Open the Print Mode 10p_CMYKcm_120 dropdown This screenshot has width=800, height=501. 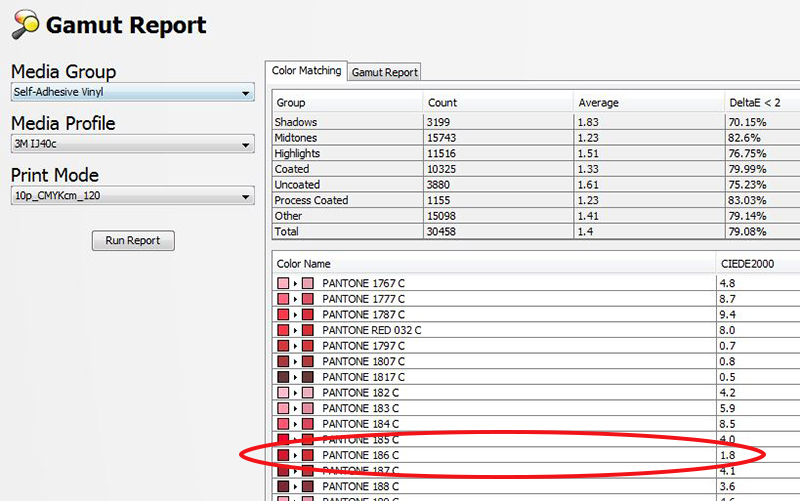(x=133, y=196)
